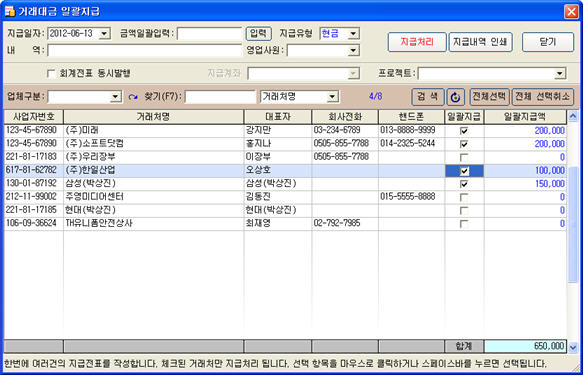Click the refresh icon button next to 검색
This screenshot has width=583, height=375.
[x=455, y=97]
